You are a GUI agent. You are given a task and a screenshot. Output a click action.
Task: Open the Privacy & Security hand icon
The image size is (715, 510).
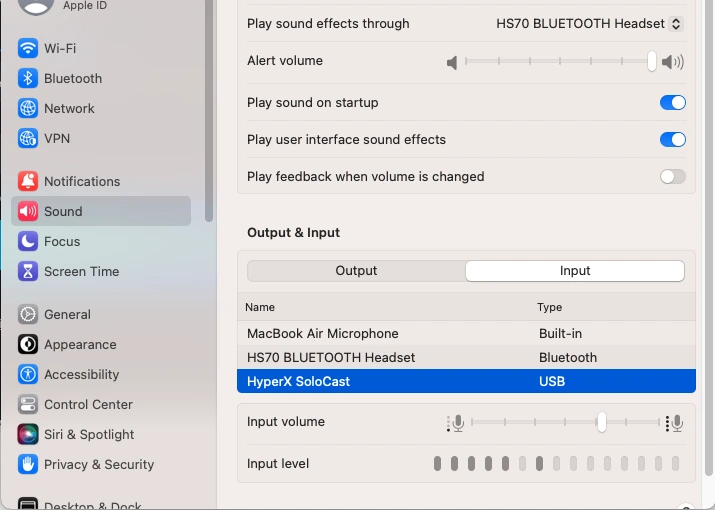coord(28,464)
